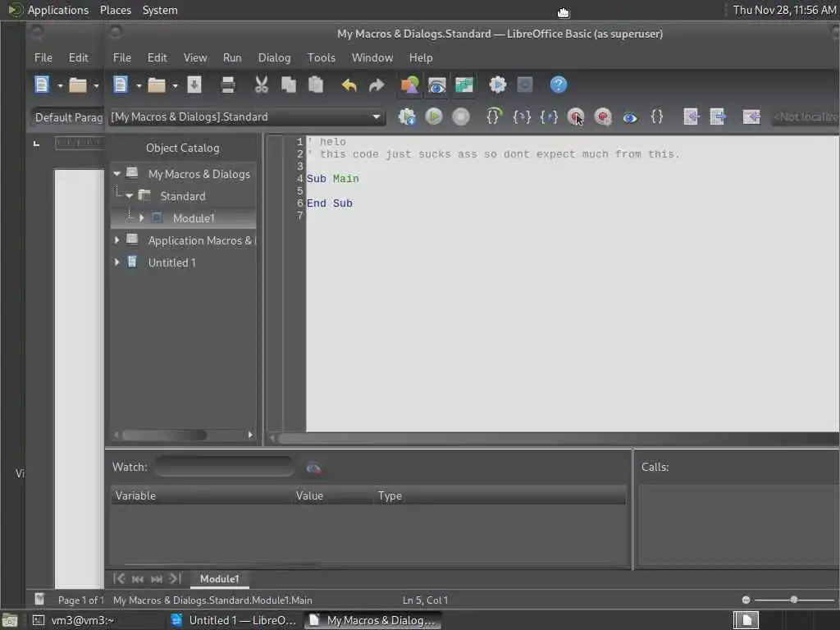Open the View menu in Basic IDE
The width and height of the screenshot is (840, 630).
195,57
